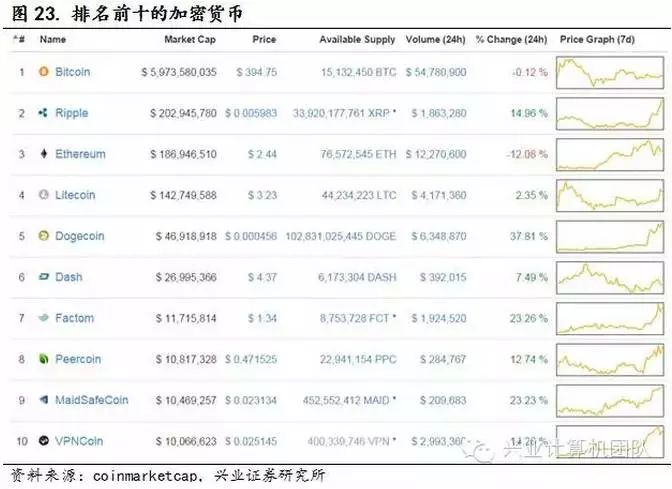Click Factom change value 23.26 %
This screenshot has height=489, width=672.
point(529,318)
